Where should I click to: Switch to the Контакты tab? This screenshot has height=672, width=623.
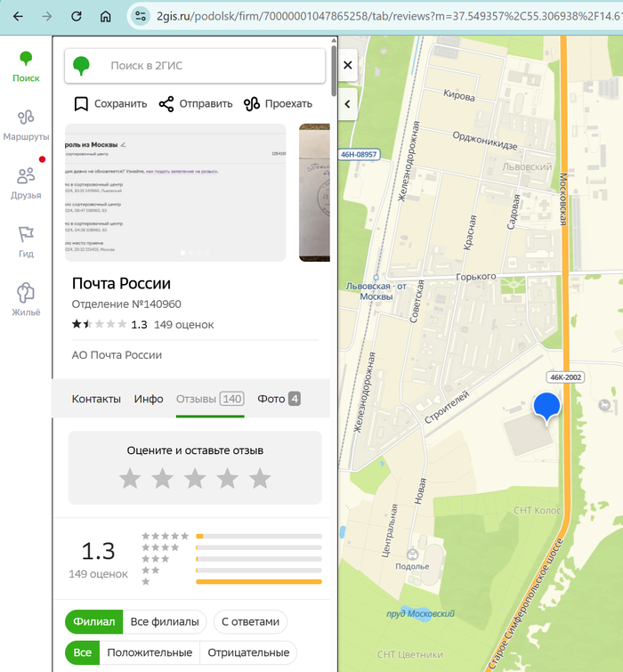coord(96,399)
